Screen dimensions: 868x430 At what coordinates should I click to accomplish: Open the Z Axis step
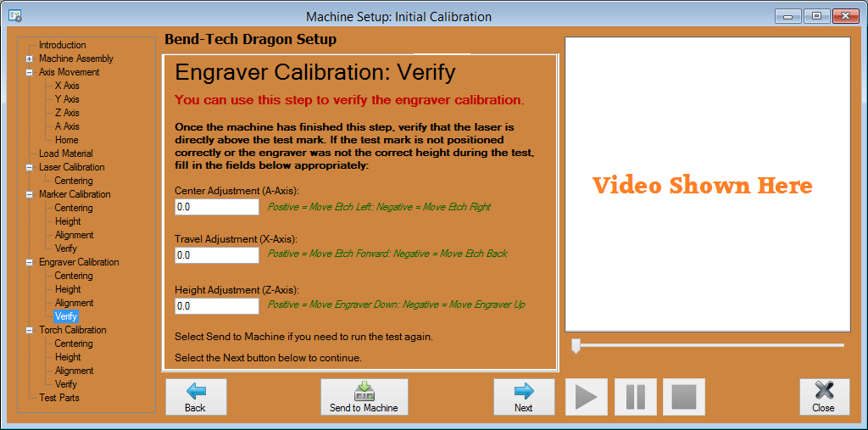point(67,113)
